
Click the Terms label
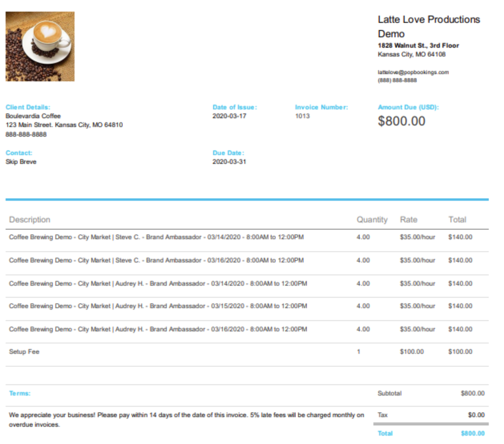pos(20,394)
